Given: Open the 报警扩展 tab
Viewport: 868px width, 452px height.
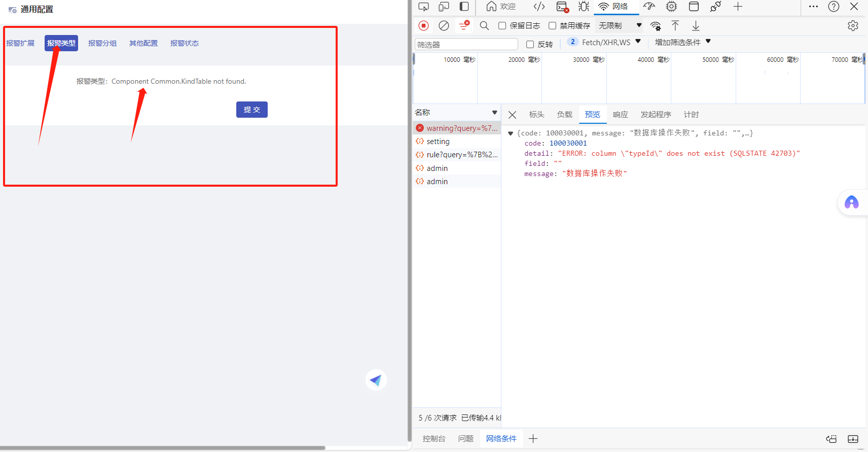Looking at the screenshot, I should 20,43.
